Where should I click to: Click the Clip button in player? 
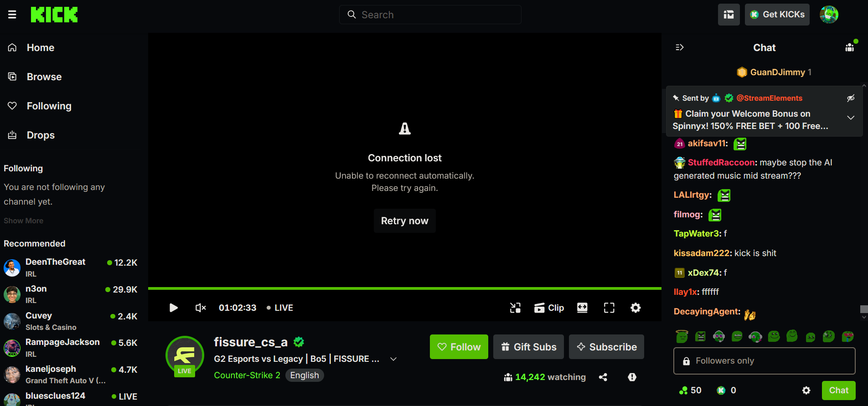click(x=549, y=308)
